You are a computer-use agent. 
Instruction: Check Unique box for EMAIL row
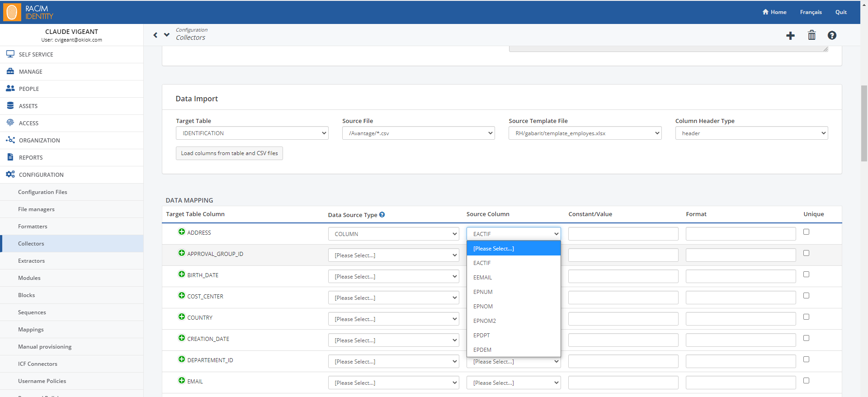[x=806, y=381]
